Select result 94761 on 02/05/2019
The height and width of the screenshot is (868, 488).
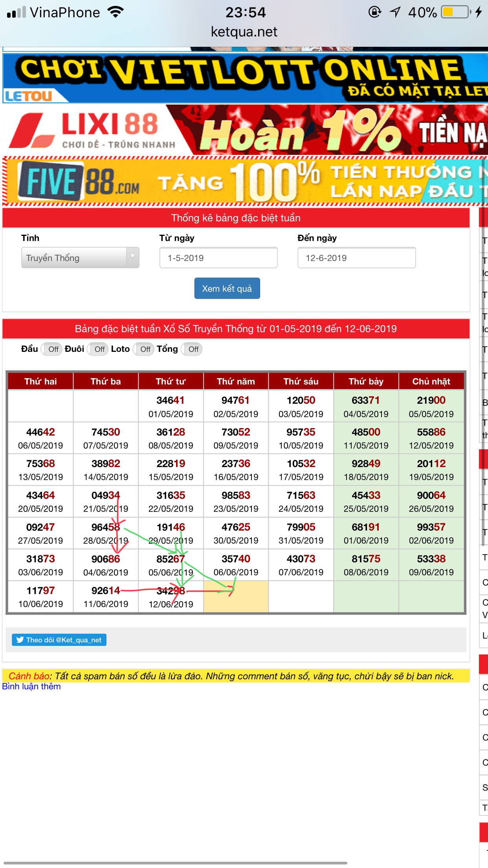click(236, 406)
